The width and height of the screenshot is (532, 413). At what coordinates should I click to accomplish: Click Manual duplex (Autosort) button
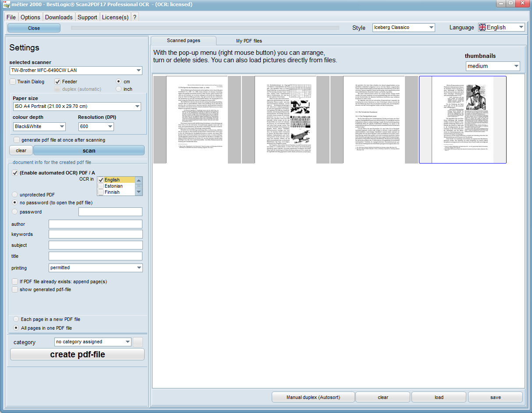tap(313, 397)
